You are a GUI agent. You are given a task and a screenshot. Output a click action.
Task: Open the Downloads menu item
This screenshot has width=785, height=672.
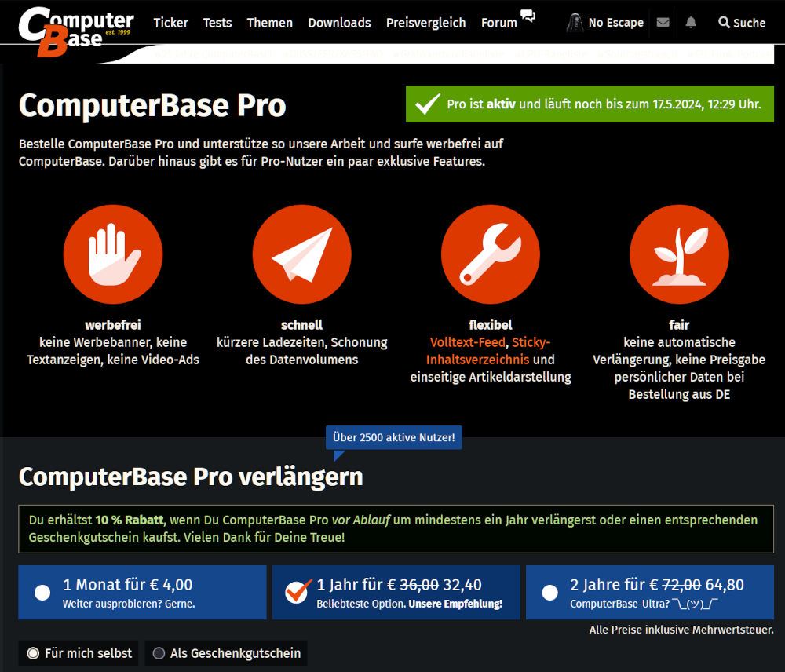coord(339,23)
